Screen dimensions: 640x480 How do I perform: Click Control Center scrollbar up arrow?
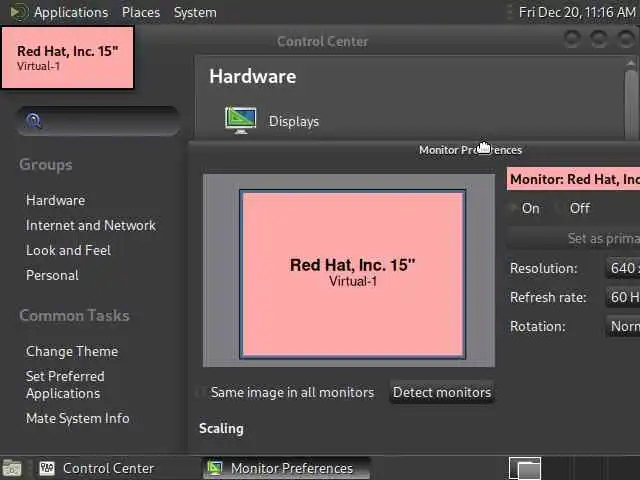[631, 63]
